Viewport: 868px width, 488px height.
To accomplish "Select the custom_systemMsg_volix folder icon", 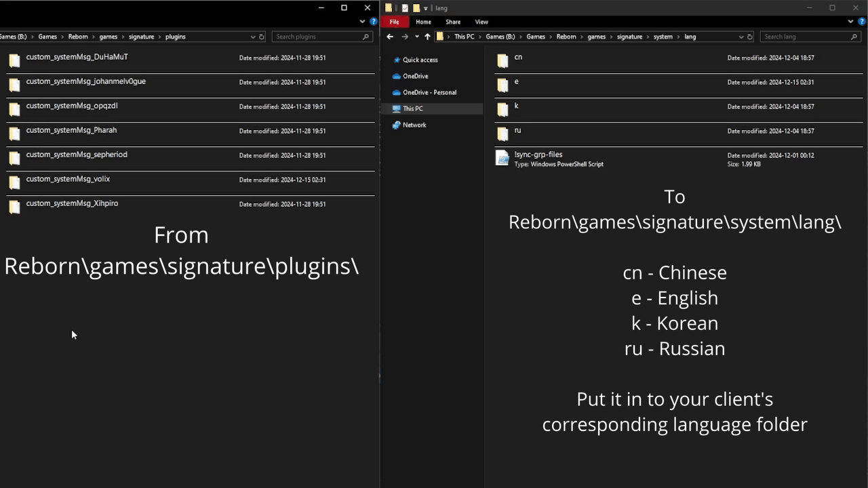I will coord(14,183).
